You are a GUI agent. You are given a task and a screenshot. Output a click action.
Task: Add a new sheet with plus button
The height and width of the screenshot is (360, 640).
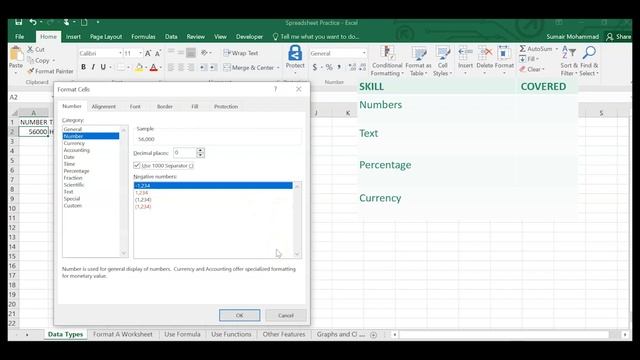pos(373,335)
